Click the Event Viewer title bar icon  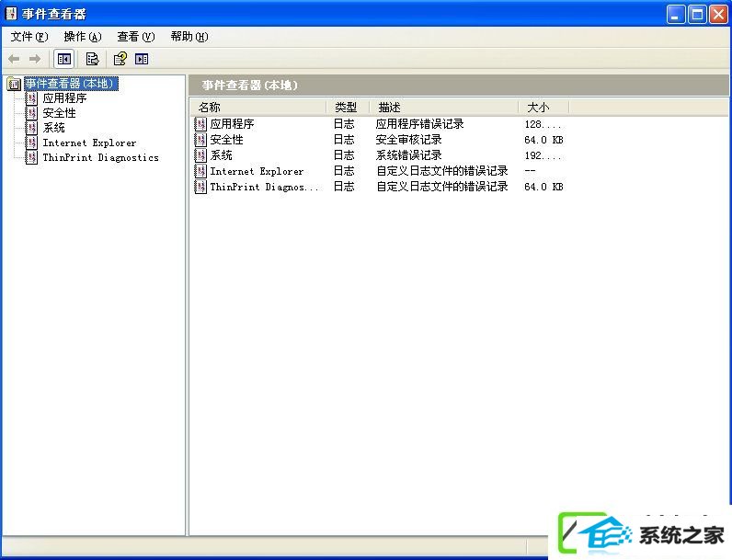[11, 14]
